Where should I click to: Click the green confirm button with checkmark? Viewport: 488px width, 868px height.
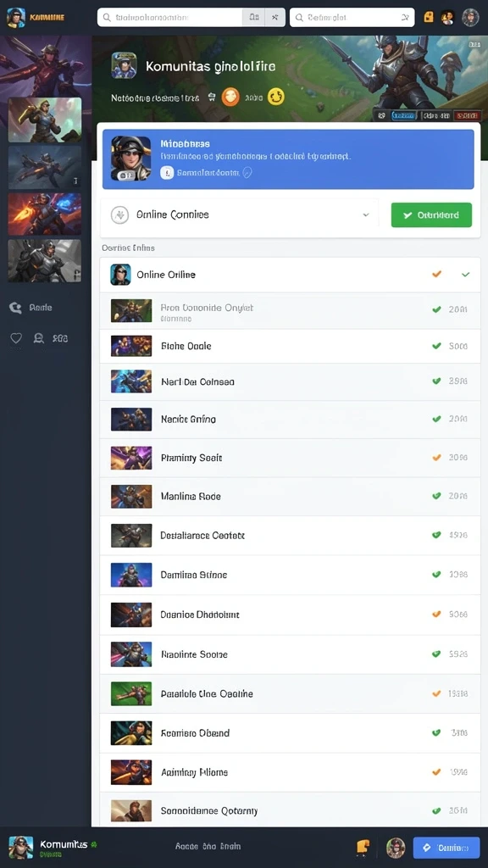[431, 214]
